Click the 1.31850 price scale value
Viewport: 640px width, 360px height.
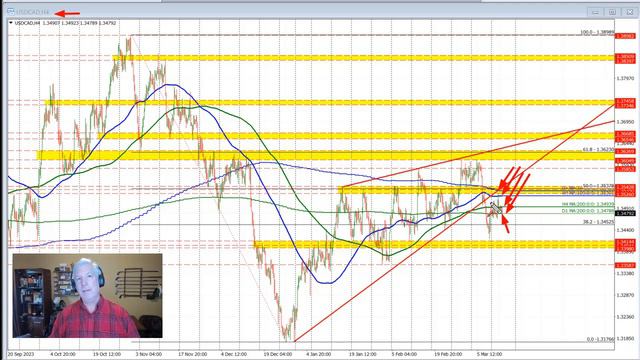[x=625, y=338]
